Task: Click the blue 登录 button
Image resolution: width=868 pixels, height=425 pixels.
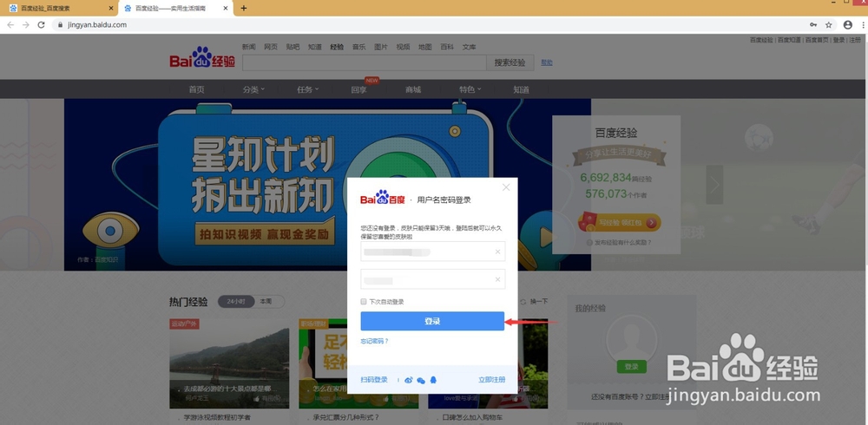Action: coord(432,321)
